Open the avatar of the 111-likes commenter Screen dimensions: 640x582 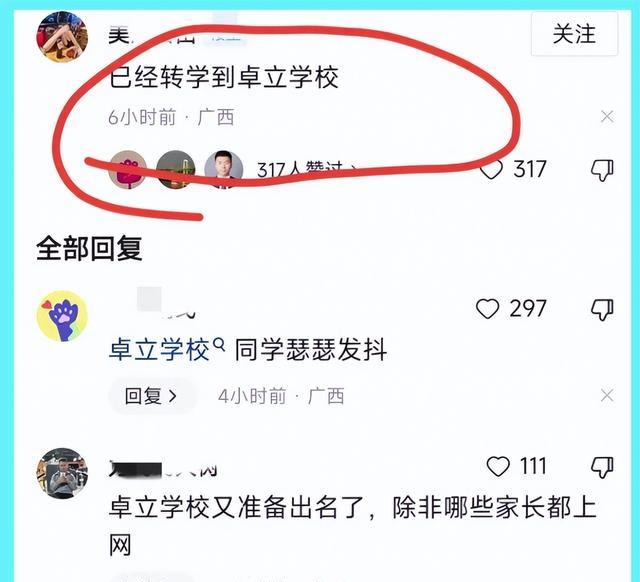tap(62, 473)
